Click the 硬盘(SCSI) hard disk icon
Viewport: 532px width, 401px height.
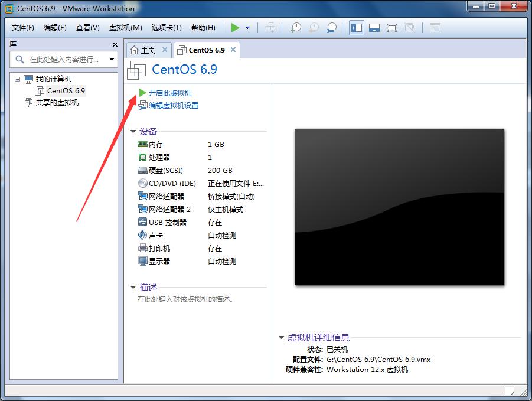(x=142, y=170)
